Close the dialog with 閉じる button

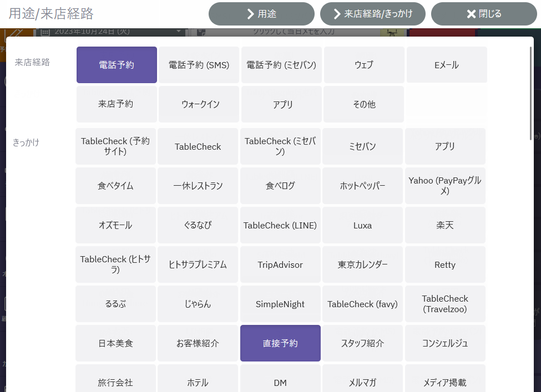click(x=484, y=14)
